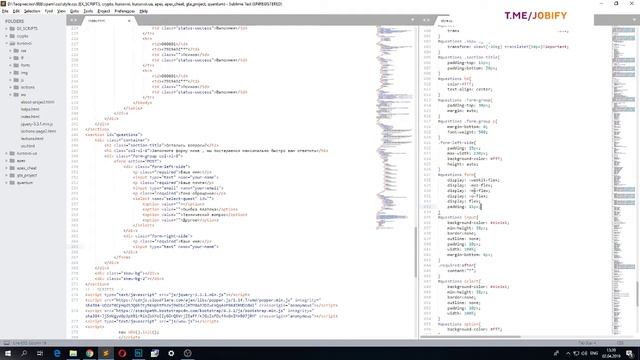
Task: Click the volume icon in system tray
Action: [x=584, y=353]
